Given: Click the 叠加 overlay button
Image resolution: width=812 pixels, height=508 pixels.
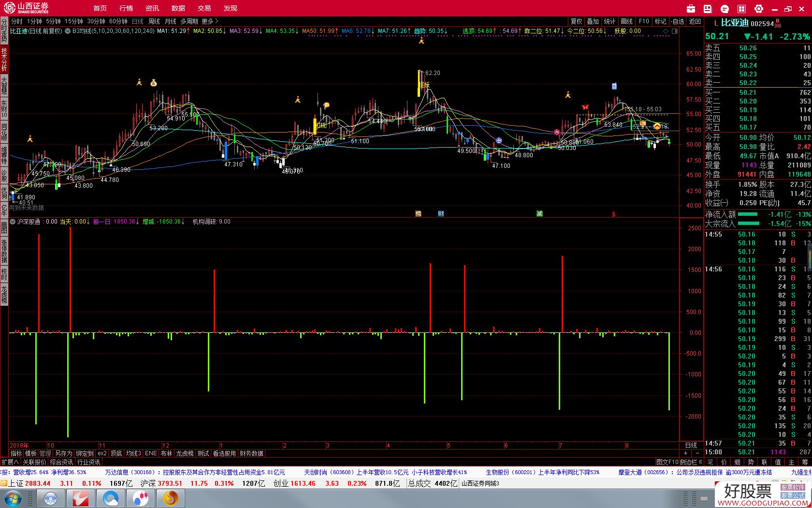Looking at the screenshot, I should 593,21.
